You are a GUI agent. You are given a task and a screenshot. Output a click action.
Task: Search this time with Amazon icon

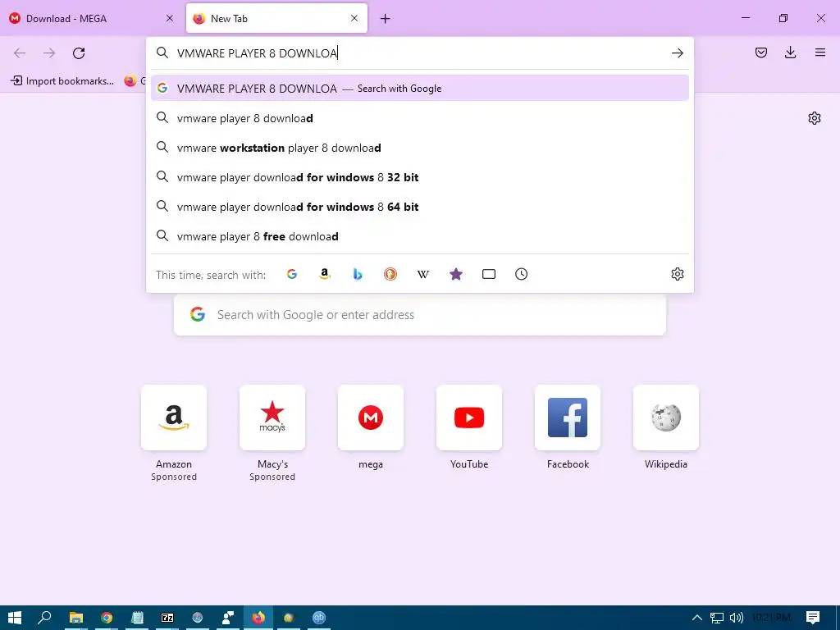pyautogui.click(x=325, y=274)
